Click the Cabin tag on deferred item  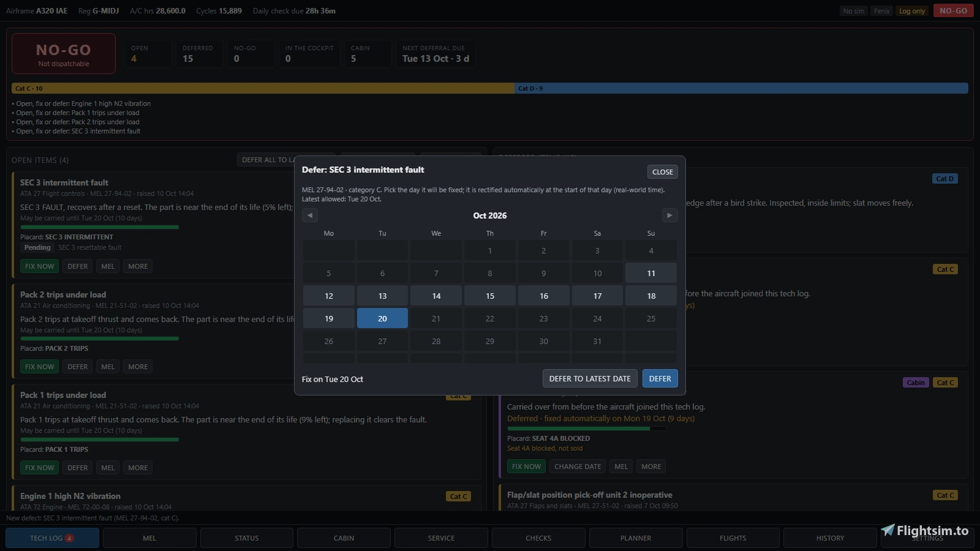(916, 383)
